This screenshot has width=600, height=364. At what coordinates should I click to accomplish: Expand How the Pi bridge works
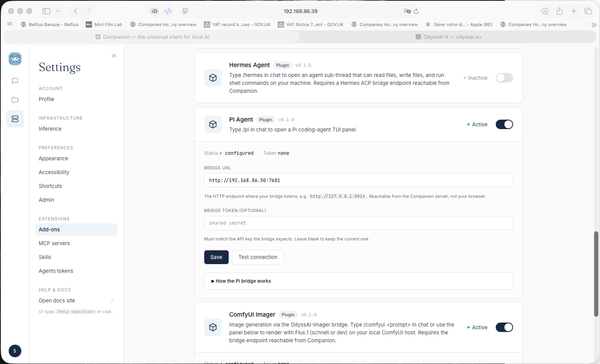tap(359, 281)
